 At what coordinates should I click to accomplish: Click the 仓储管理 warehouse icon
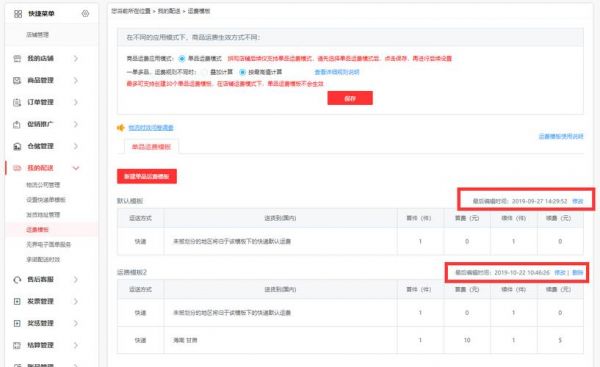click(17, 146)
